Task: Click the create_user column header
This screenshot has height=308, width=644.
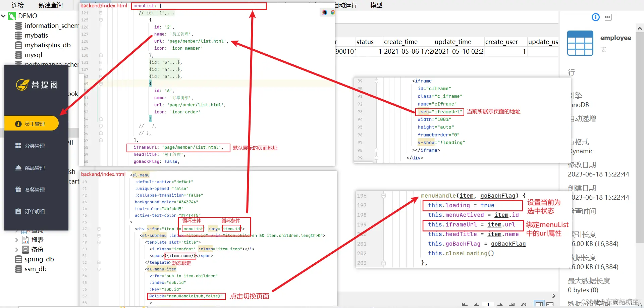Action: click(506, 42)
